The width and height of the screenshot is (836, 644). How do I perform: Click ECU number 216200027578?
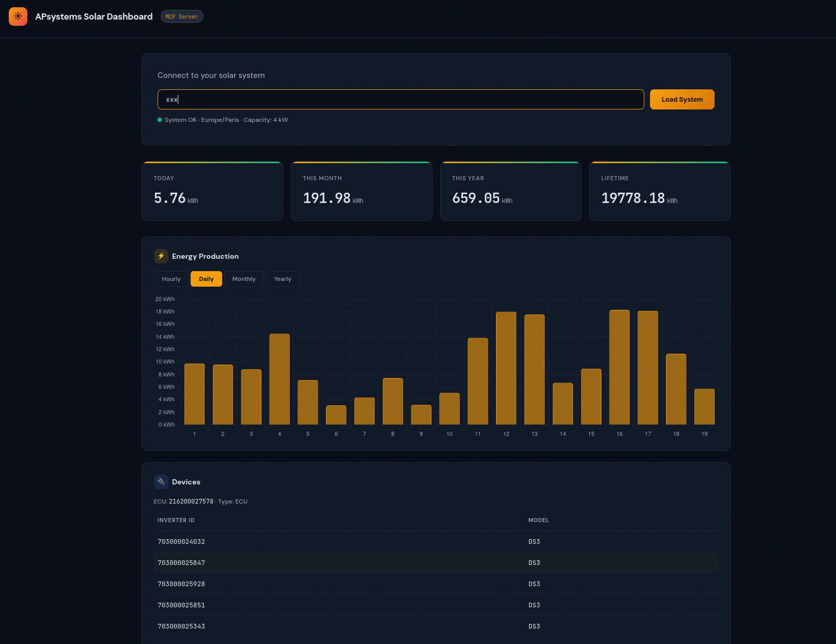pyautogui.click(x=191, y=501)
